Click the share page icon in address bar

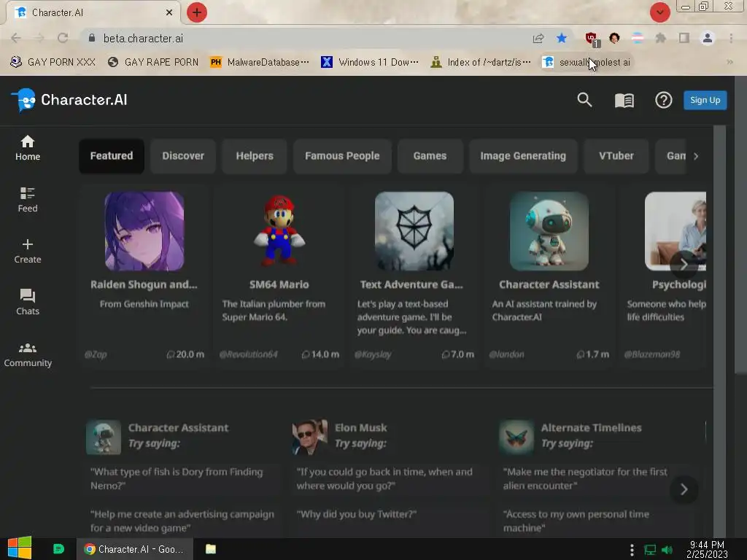tap(538, 38)
